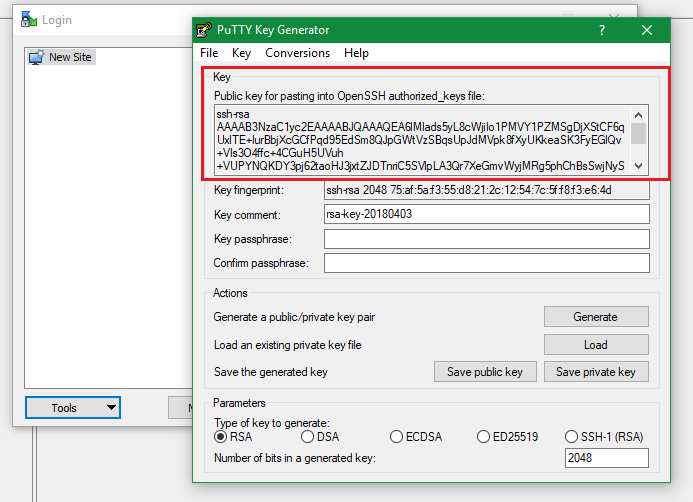Click the Key fingerprint field
Image resolution: width=693 pixels, height=502 pixels.
487,190
